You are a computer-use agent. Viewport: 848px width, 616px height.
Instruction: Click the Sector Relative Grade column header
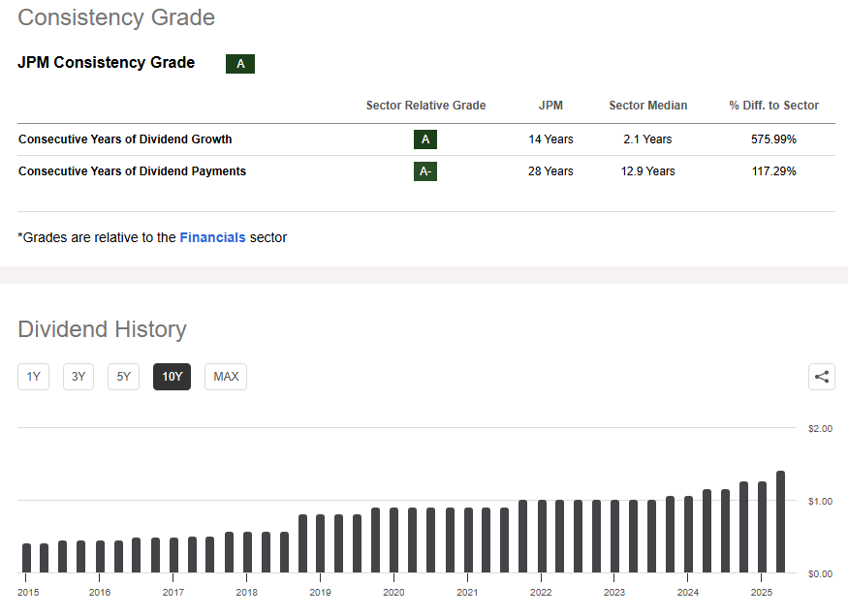(425, 106)
